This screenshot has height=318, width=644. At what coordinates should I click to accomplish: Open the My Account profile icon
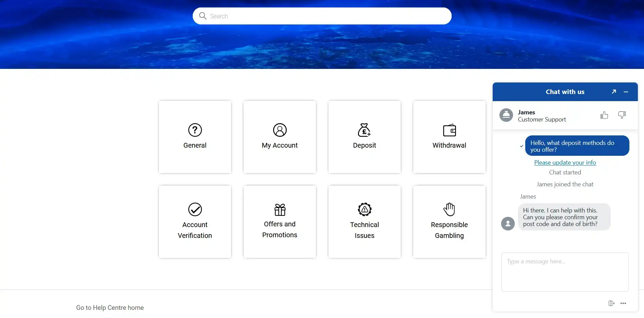(x=280, y=130)
